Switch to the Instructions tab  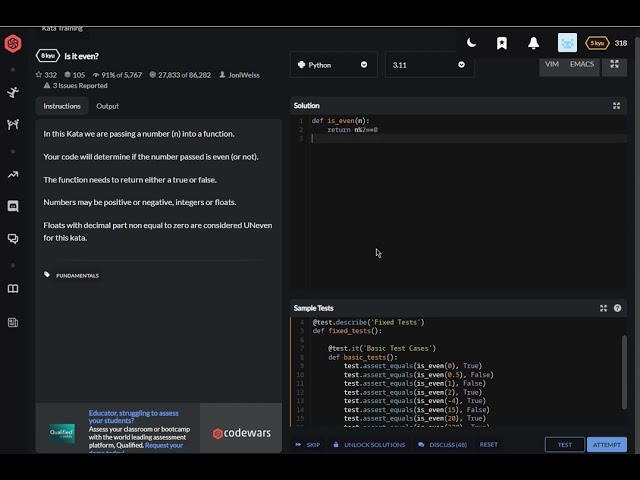(x=62, y=106)
